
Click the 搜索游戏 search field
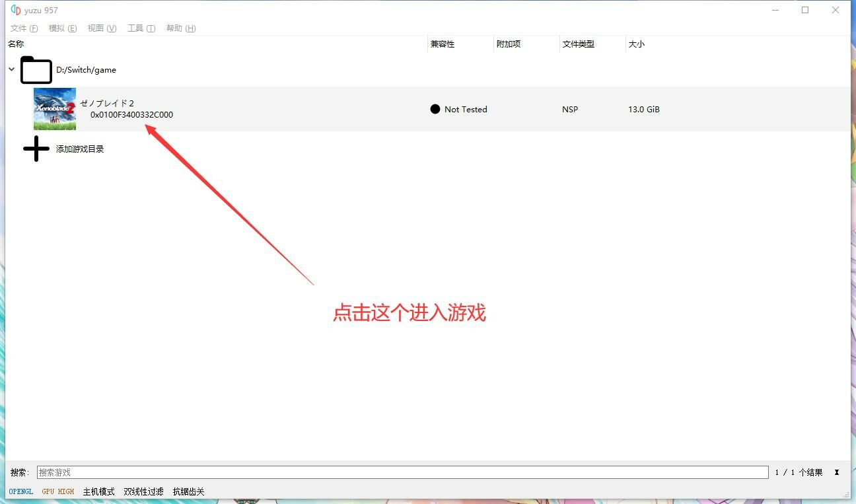(x=402, y=472)
